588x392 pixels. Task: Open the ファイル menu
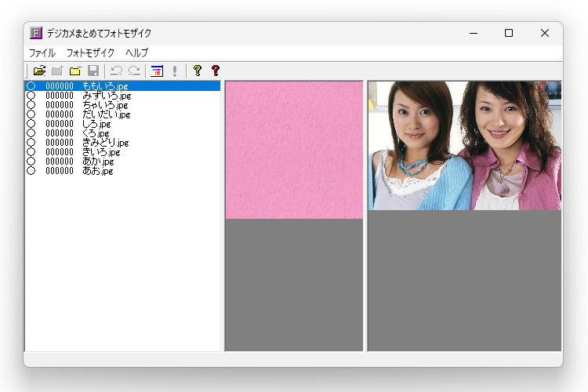[x=42, y=53]
